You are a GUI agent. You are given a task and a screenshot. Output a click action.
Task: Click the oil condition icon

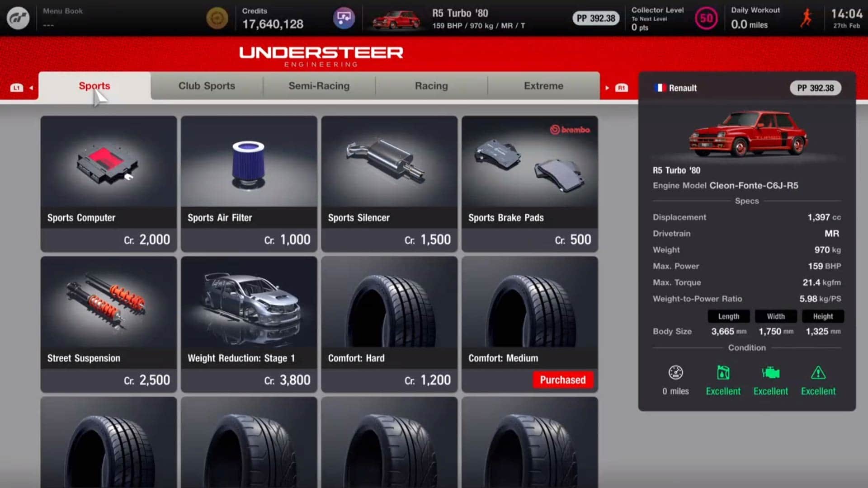point(723,372)
